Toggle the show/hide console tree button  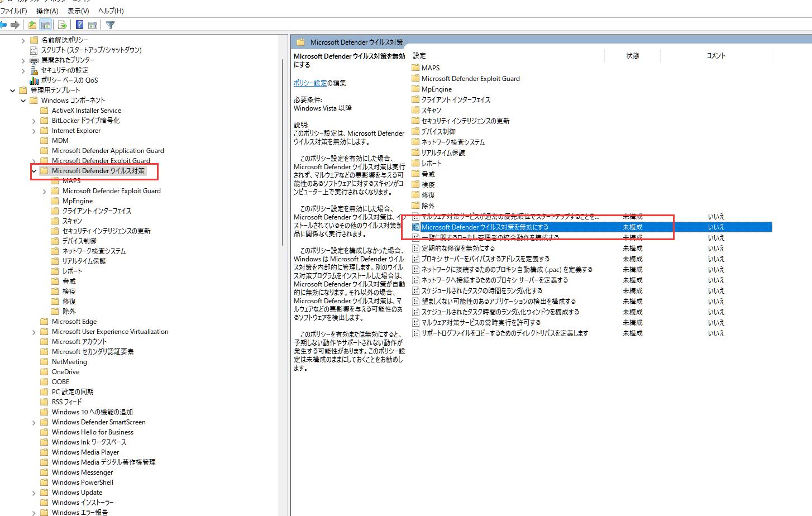(46, 25)
